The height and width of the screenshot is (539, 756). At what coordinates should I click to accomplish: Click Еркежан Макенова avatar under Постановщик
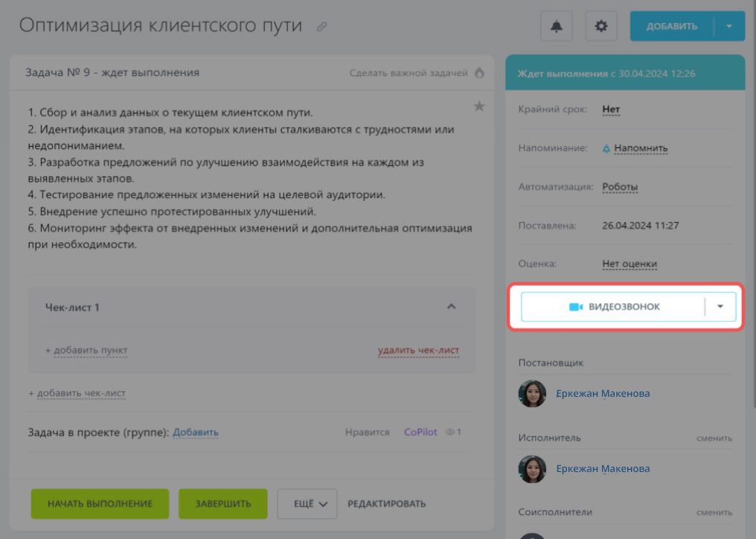tap(532, 393)
